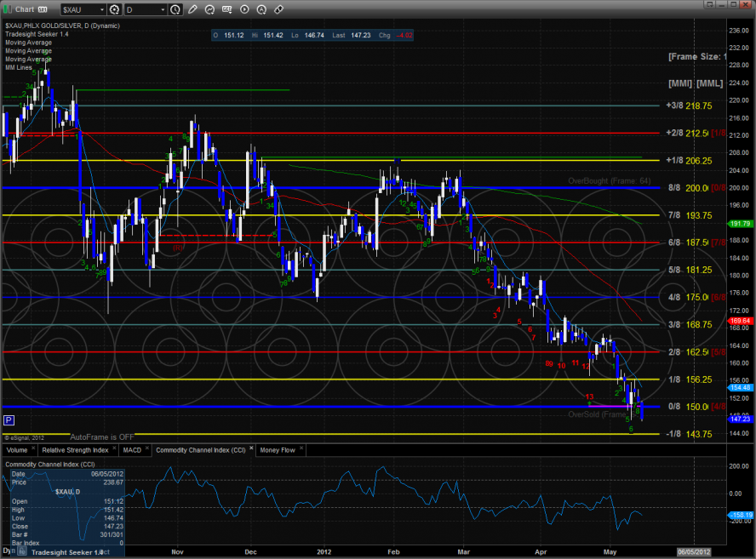Click the play button in the toolbar
Screen dimensions: 756x559
(x=244, y=9)
